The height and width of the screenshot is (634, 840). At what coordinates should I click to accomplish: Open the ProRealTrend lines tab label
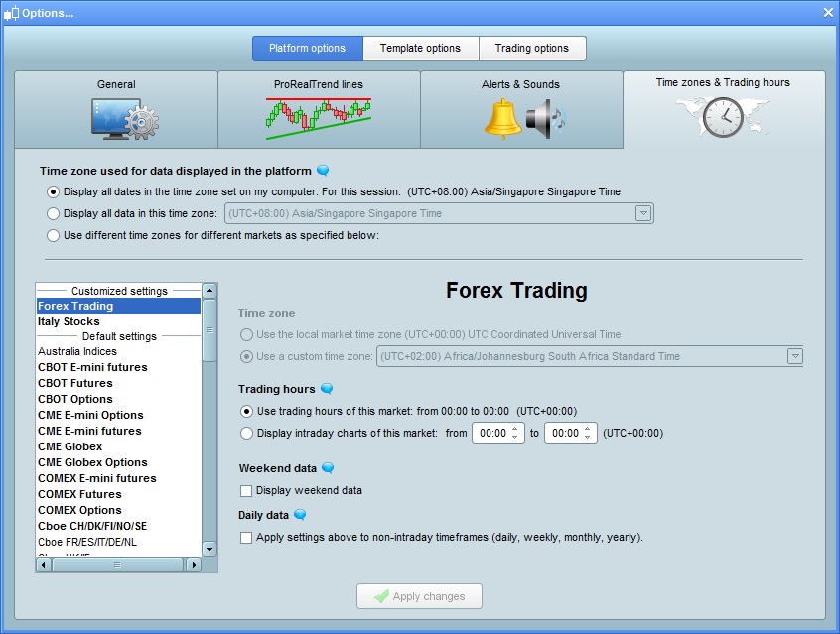coord(319,84)
